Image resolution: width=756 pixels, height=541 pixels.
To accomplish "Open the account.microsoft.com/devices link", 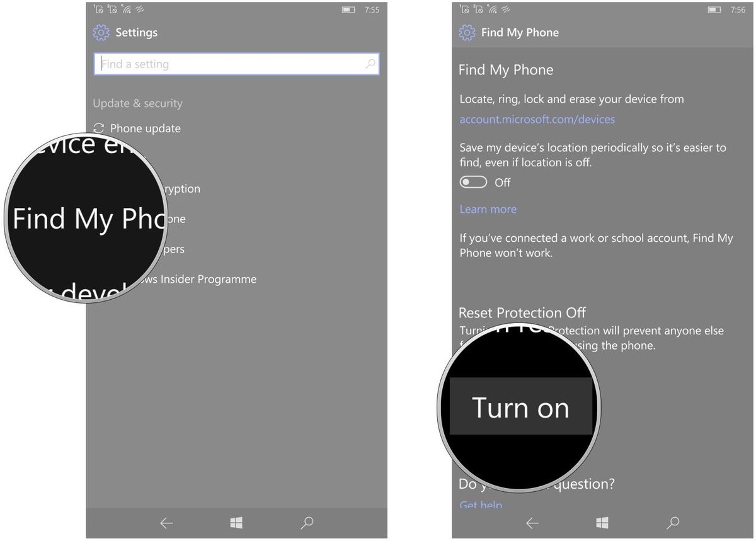I will [x=537, y=119].
